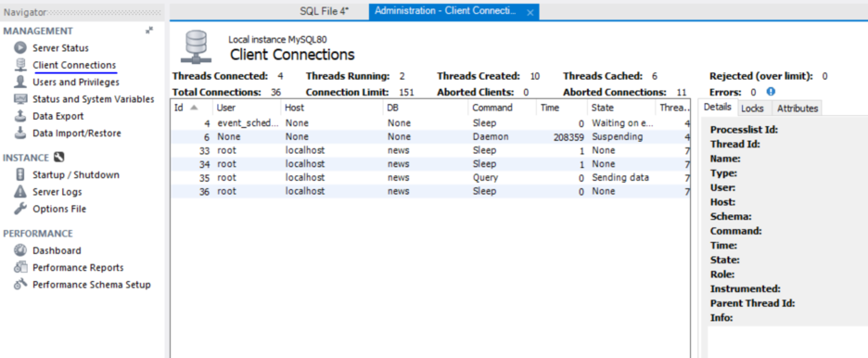Select connection row with Id 4
The width and height of the screenshot is (868, 358).
[430, 123]
